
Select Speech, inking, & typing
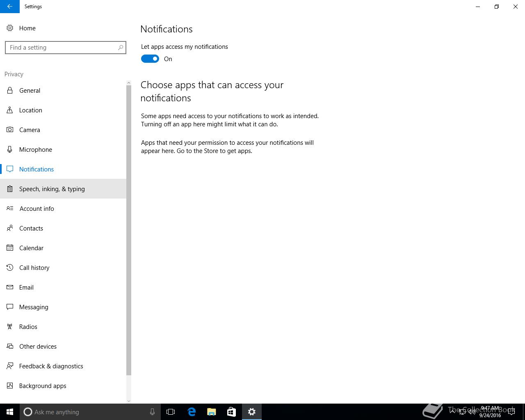click(63, 189)
